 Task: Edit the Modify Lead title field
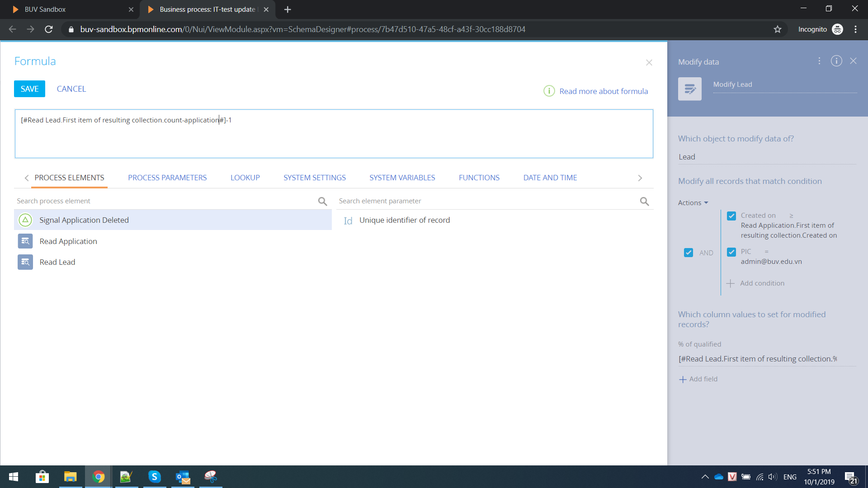[785, 84]
